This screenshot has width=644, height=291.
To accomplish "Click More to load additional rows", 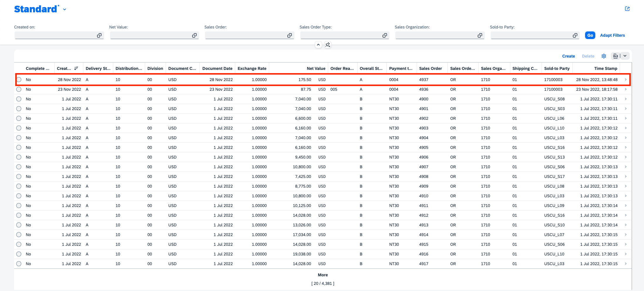I will [323, 275].
